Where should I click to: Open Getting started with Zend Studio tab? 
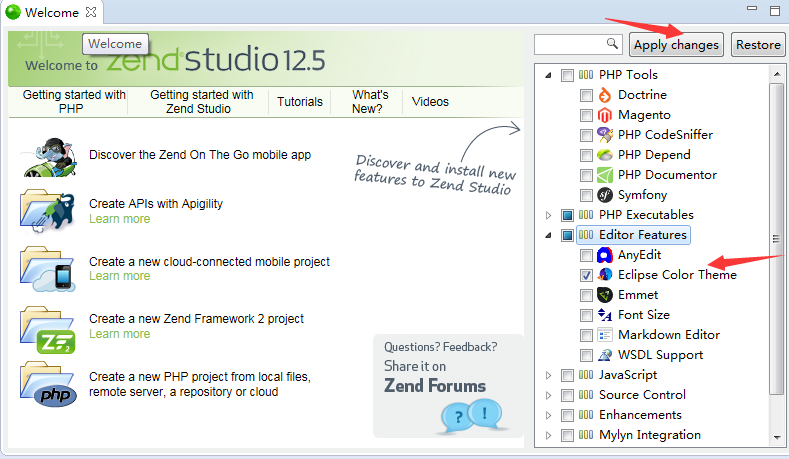click(201, 102)
